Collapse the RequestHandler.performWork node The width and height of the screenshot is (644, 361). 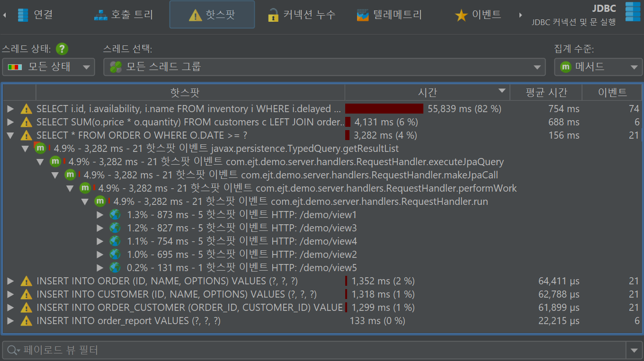pyautogui.click(x=71, y=188)
